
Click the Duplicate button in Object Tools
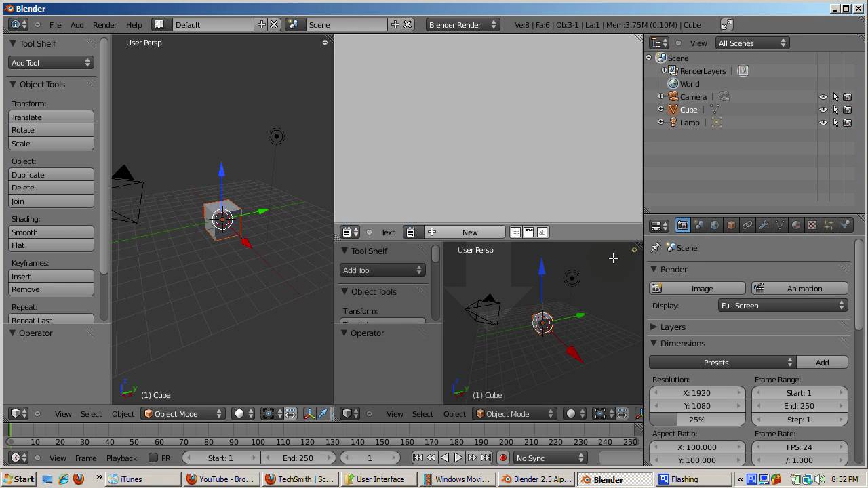coord(51,175)
